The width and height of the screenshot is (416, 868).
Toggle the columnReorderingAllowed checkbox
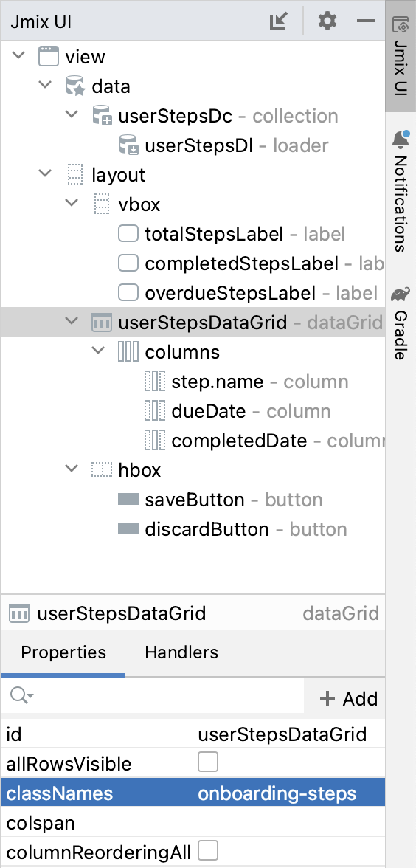[x=208, y=850]
